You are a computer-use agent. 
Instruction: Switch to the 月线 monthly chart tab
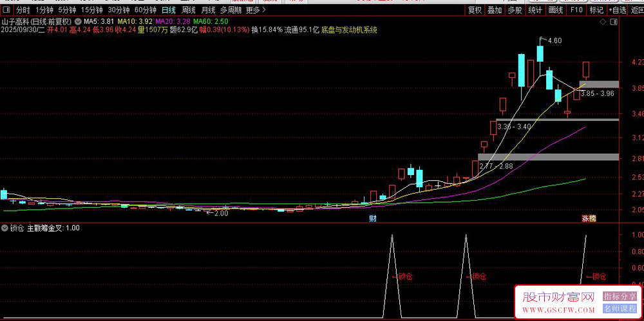click(x=208, y=10)
